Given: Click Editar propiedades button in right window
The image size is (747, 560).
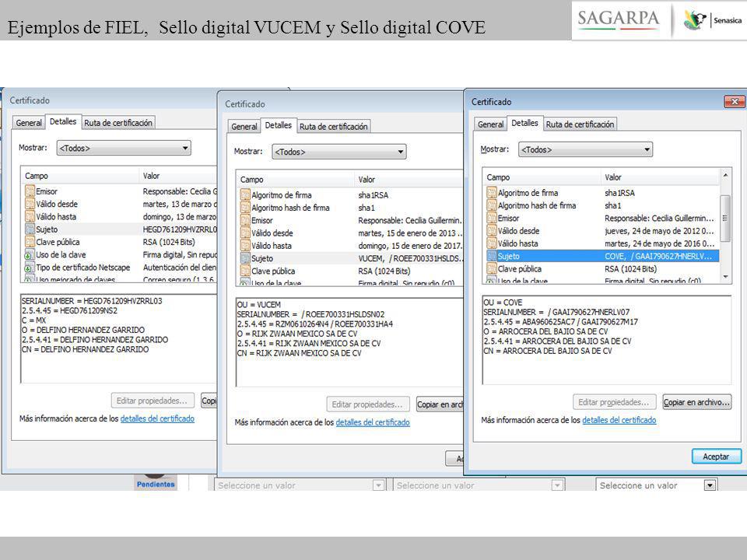Looking at the screenshot, I should 614,402.
